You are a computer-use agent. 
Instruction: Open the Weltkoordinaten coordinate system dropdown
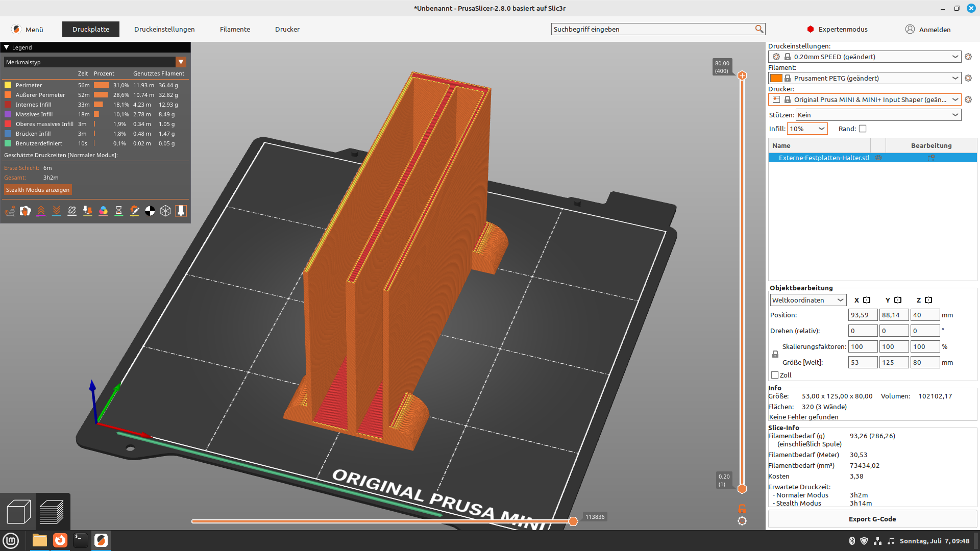[808, 300]
